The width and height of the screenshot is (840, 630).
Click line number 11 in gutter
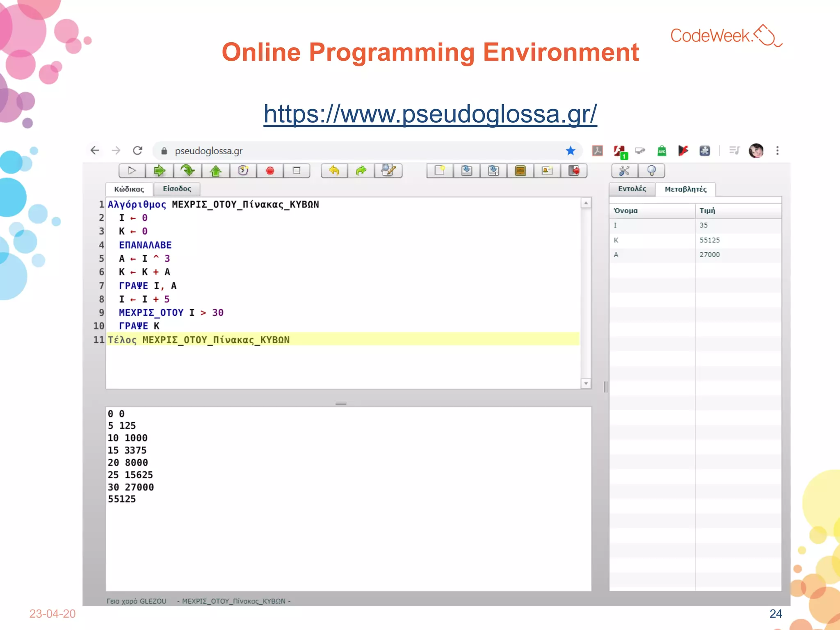99,340
